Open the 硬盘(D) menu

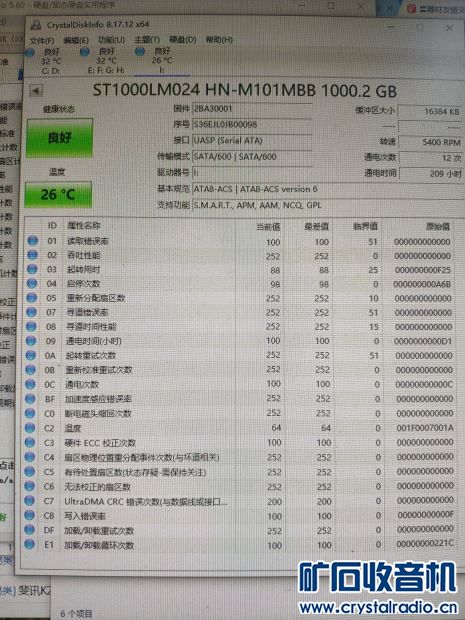pyautogui.click(x=182, y=40)
